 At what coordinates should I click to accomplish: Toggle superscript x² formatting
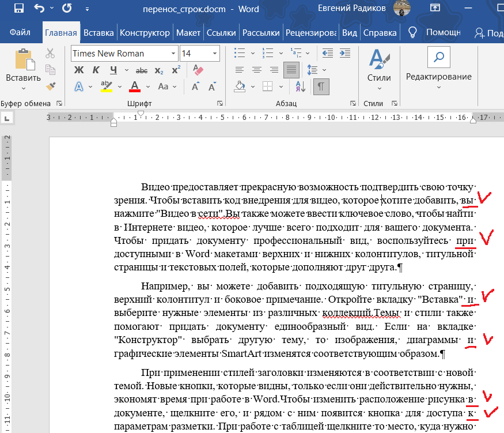pyautogui.click(x=176, y=70)
